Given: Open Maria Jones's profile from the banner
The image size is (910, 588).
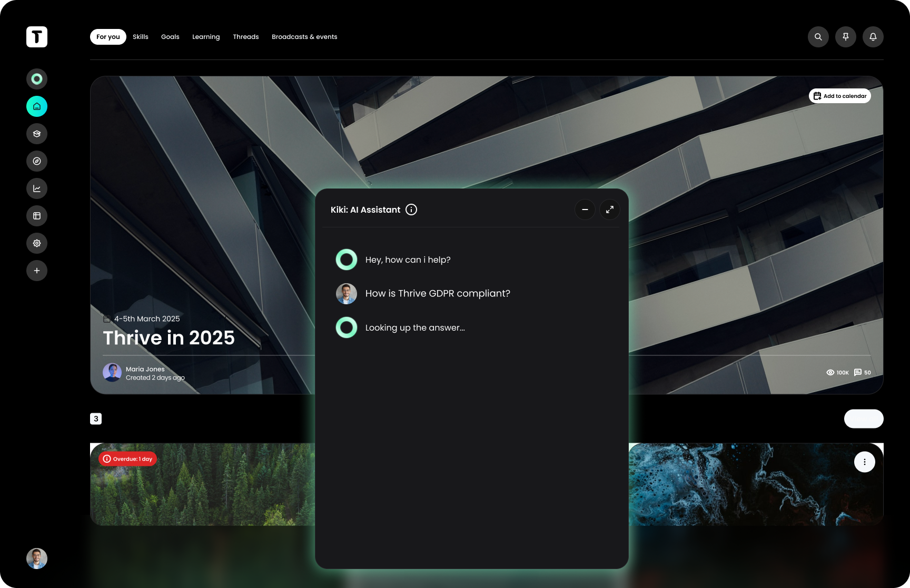Looking at the screenshot, I should click(x=112, y=372).
